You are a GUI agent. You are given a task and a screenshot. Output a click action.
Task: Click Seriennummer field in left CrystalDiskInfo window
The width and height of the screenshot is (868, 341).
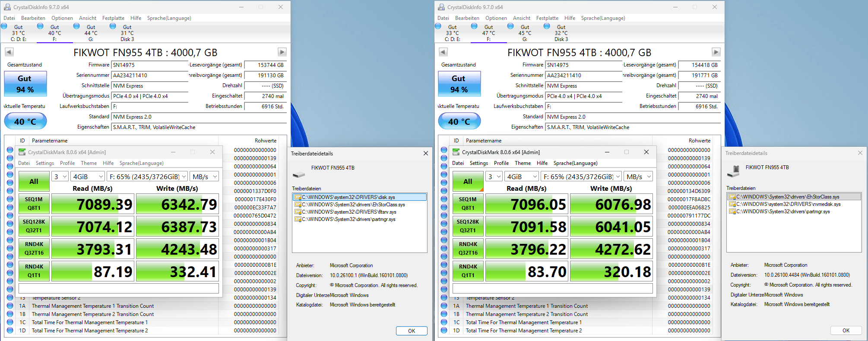[149, 75]
